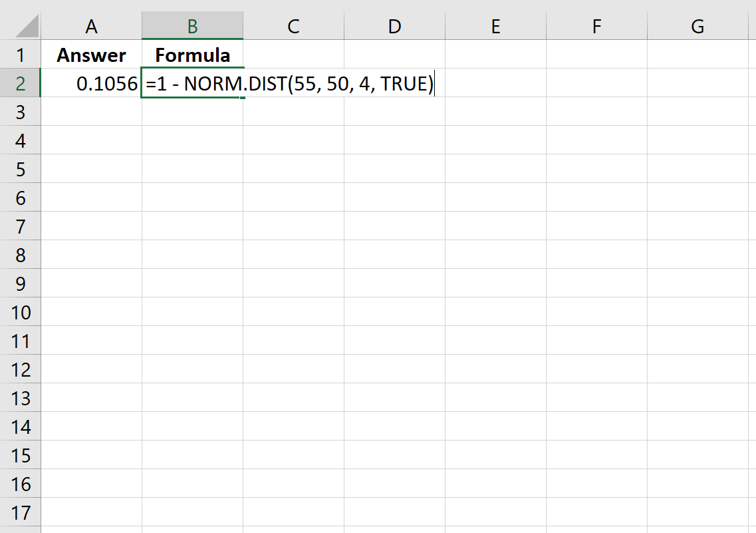Select the entire column A header

coord(91,26)
